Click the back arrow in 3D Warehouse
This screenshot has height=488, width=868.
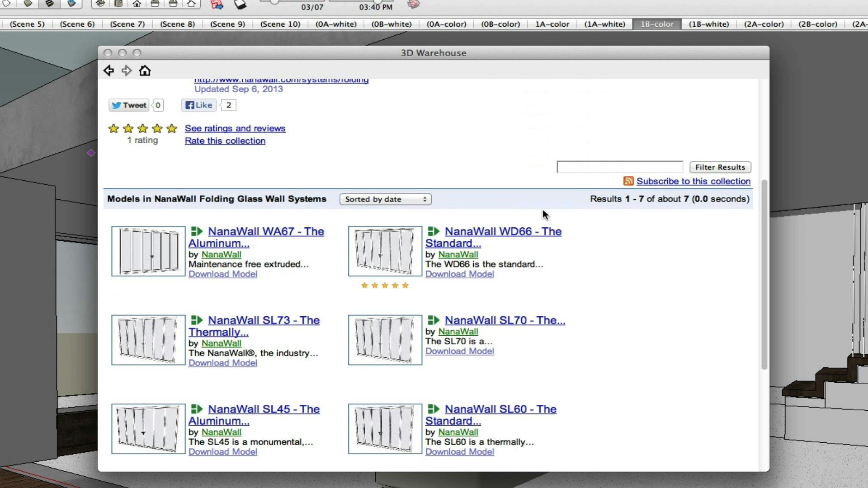click(108, 70)
